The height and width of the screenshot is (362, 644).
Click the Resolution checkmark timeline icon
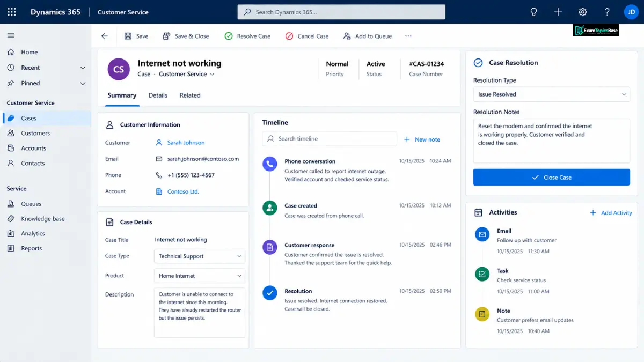(269, 293)
